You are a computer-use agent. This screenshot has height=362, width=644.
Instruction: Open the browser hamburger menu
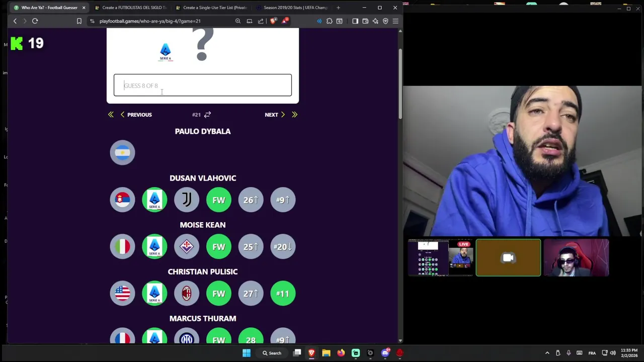coord(395,21)
